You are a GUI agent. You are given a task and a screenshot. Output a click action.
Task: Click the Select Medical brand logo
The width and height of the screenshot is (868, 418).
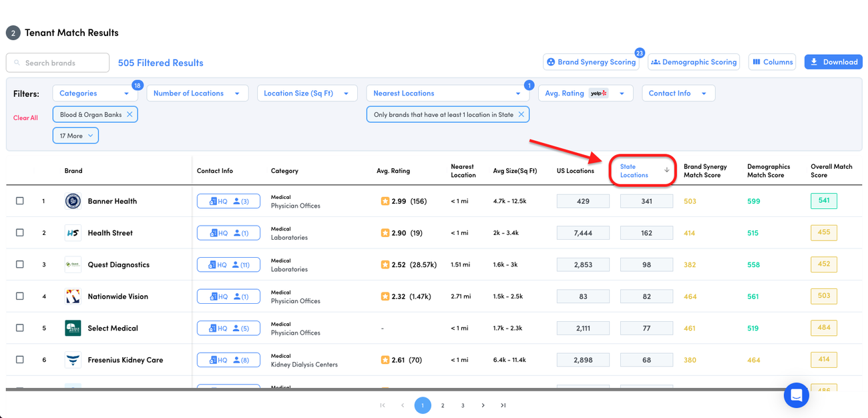(x=73, y=328)
